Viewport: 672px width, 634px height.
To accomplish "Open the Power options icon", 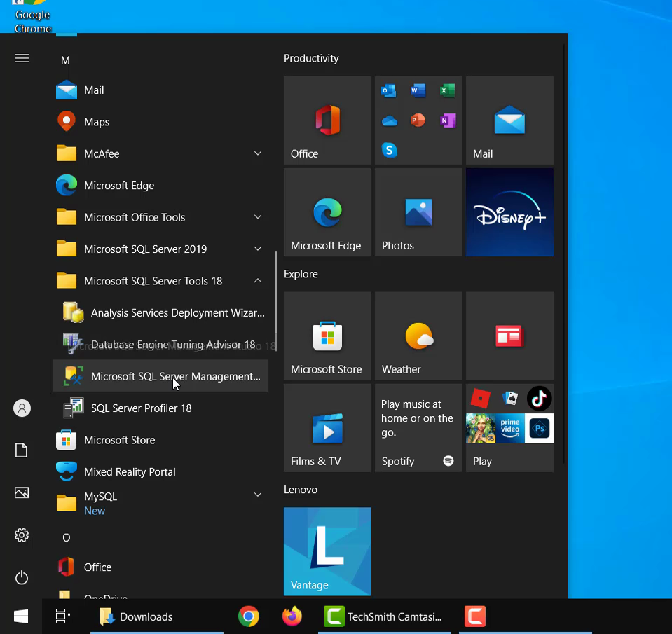I will point(22,578).
